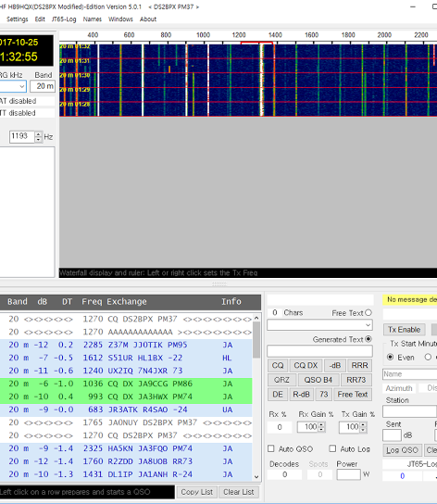Click the QSO B4 button
Image resolution: width=437 pixels, height=504 pixels.
(x=318, y=380)
